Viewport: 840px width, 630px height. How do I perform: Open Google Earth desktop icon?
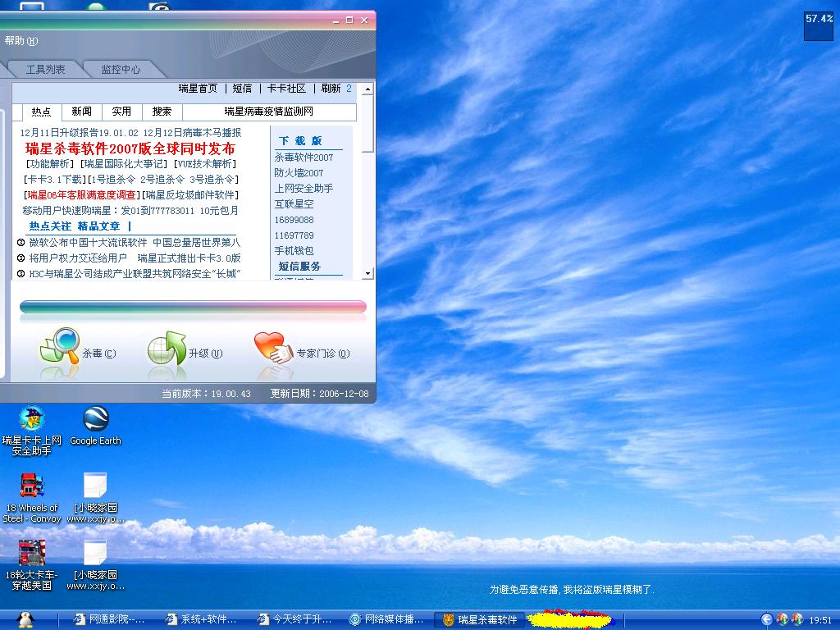[96, 427]
